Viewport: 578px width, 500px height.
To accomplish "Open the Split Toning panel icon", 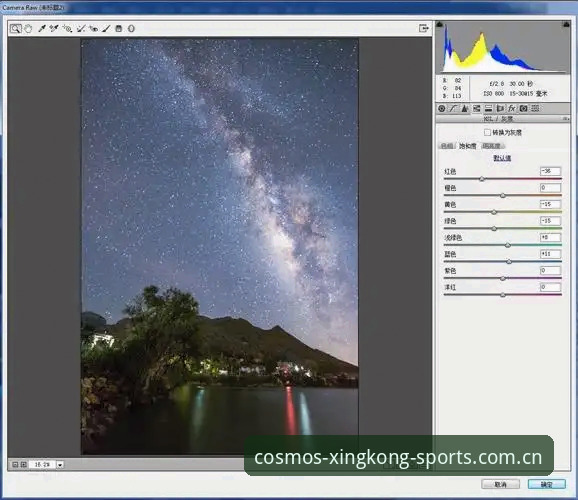I will 488,108.
